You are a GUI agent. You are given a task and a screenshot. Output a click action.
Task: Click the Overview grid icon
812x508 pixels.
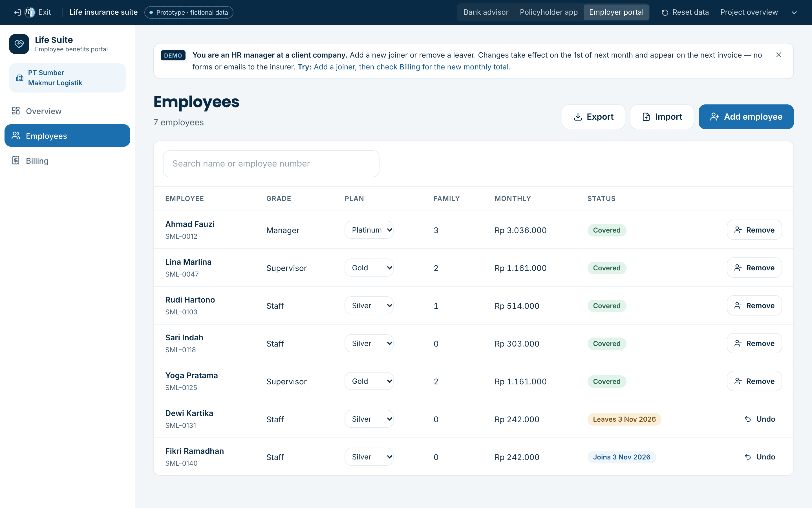point(16,111)
